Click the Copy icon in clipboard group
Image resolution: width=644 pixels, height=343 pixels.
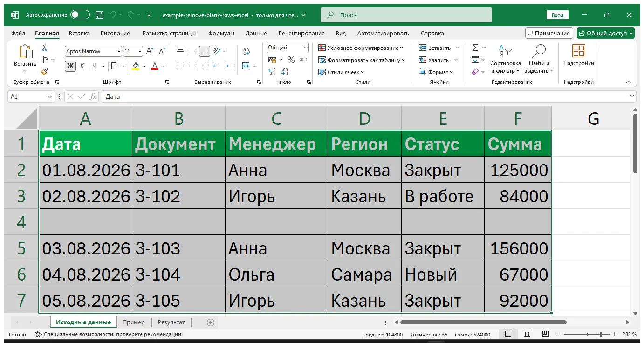[x=45, y=60]
